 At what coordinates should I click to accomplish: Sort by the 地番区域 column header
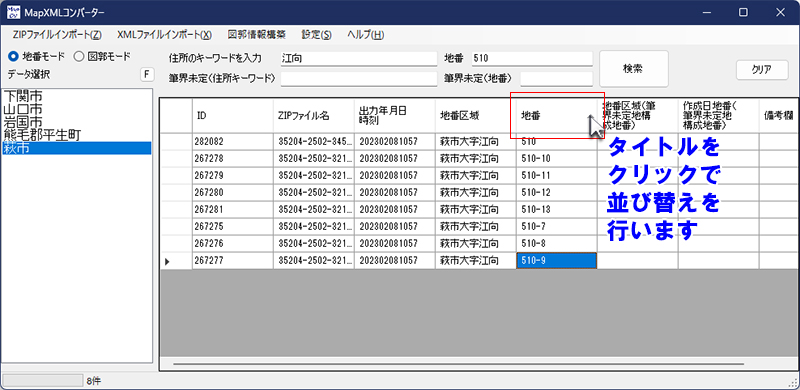click(x=476, y=116)
